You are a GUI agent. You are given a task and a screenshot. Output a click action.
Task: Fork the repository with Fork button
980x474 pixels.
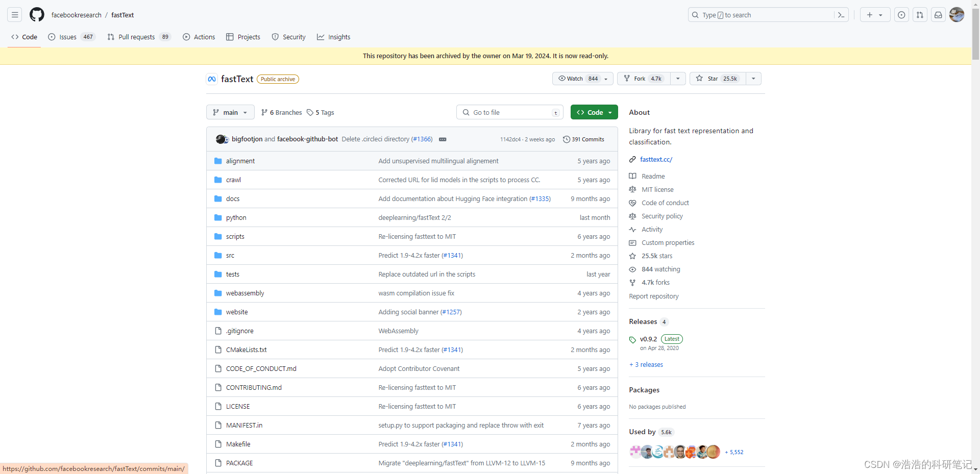coord(644,79)
